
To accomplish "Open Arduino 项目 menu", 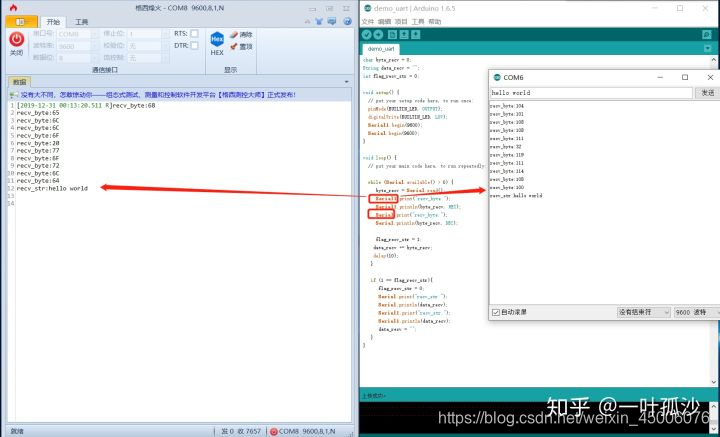I will click(x=401, y=22).
